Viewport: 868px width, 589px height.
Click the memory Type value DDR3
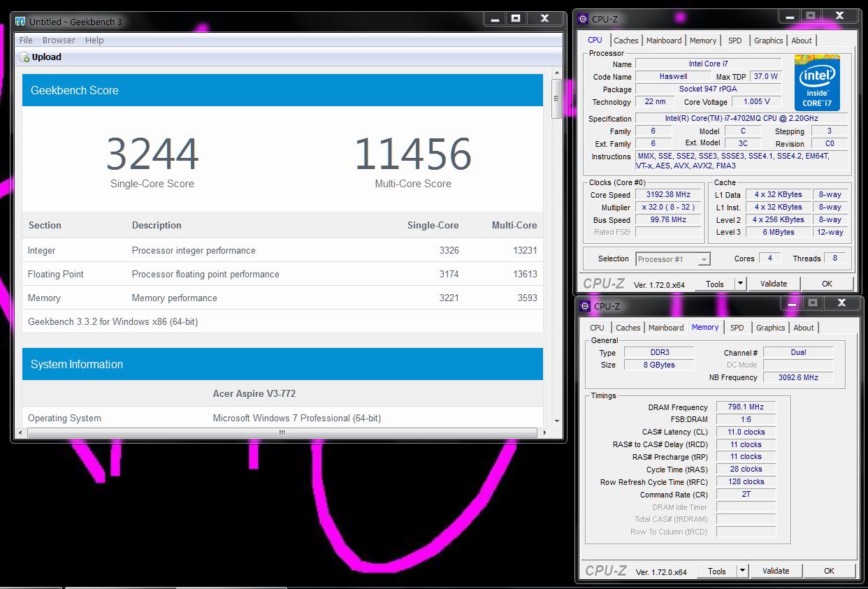tap(659, 352)
